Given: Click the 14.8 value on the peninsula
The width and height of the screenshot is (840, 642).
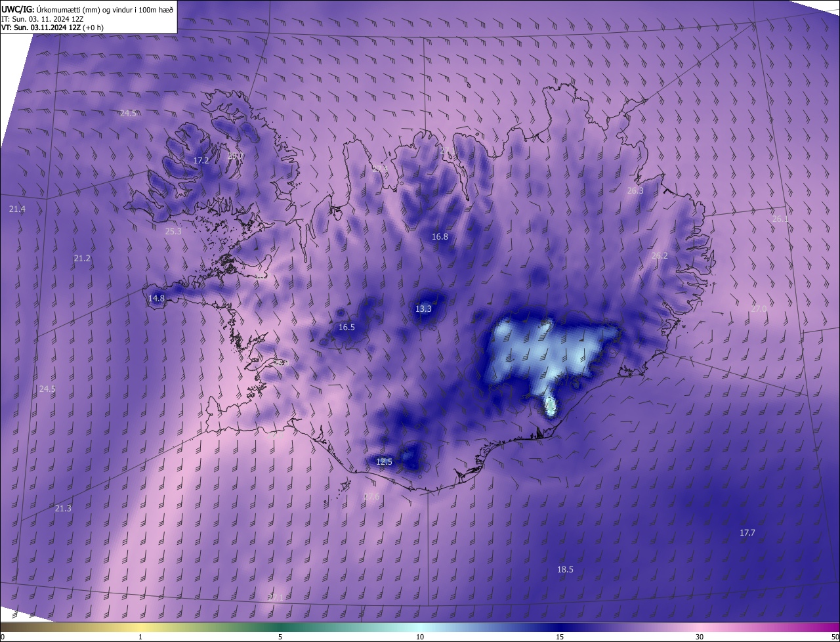Looking at the screenshot, I should tap(156, 298).
